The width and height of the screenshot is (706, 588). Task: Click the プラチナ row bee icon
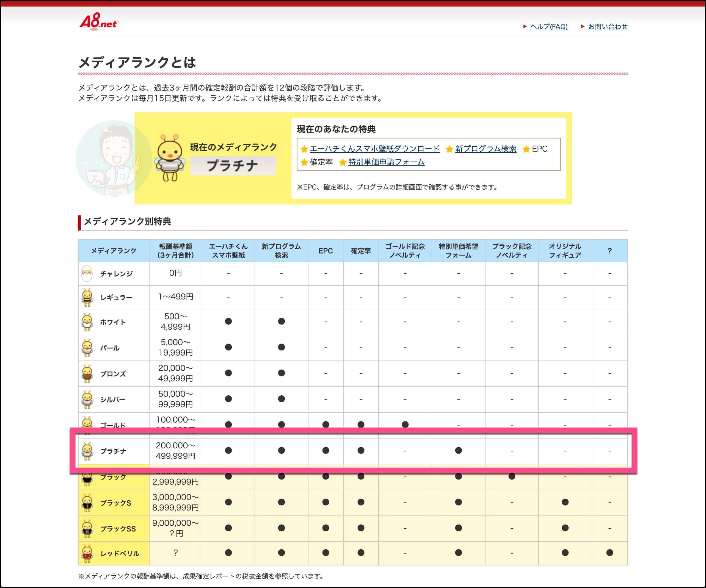pyautogui.click(x=87, y=451)
